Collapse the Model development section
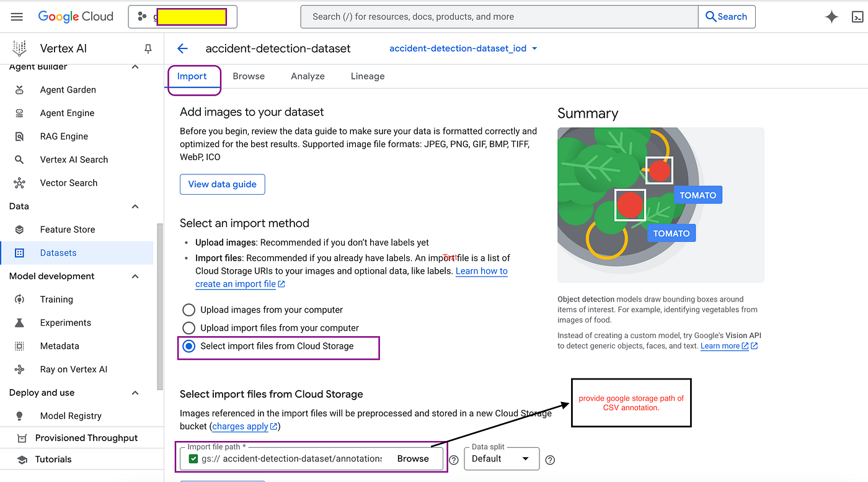Viewport: 868px width, 482px height. point(135,277)
